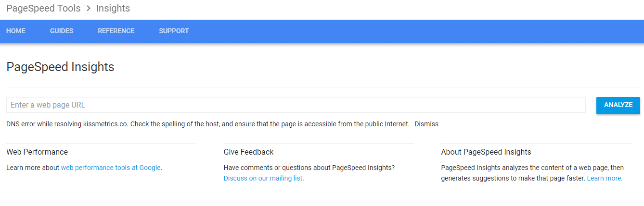Click the breadcrumb chevron separator
The height and width of the screenshot is (206, 644).
tap(89, 8)
